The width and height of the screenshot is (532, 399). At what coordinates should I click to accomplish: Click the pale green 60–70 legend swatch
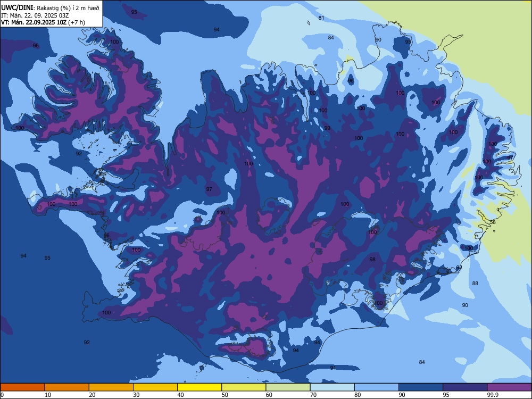pos(288,387)
